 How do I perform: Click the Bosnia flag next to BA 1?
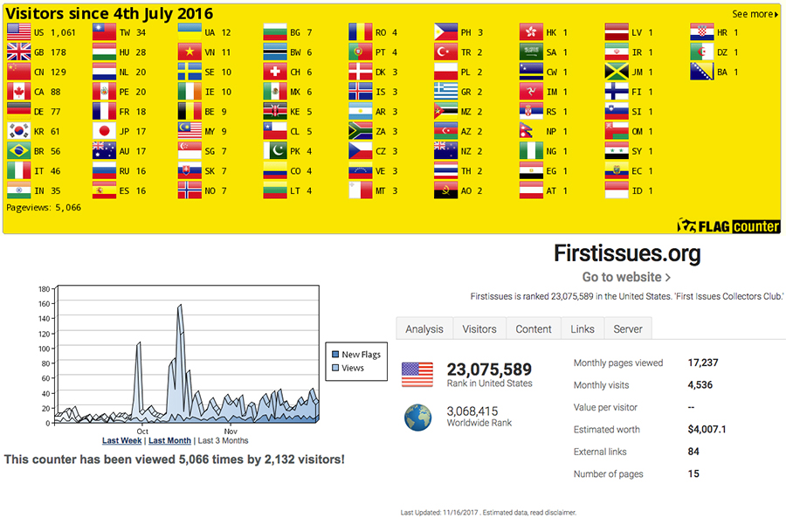(x=702, y=72)
